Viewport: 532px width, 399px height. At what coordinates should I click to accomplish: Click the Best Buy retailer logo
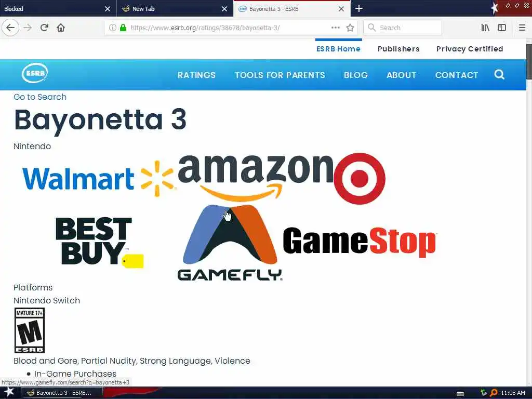point(99,242)
